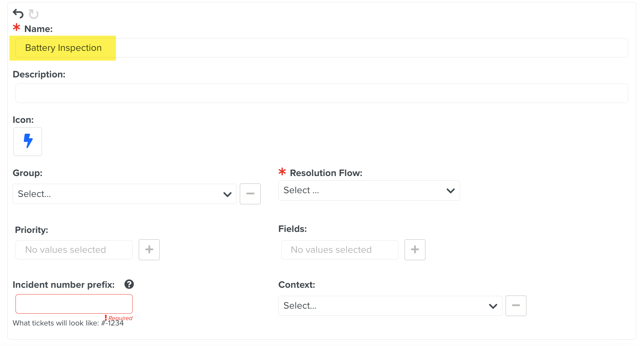Click the help icon beside Incident number prefix
Image resolution: width=644 pixels, height=346 pixels.
pos(129,284)
